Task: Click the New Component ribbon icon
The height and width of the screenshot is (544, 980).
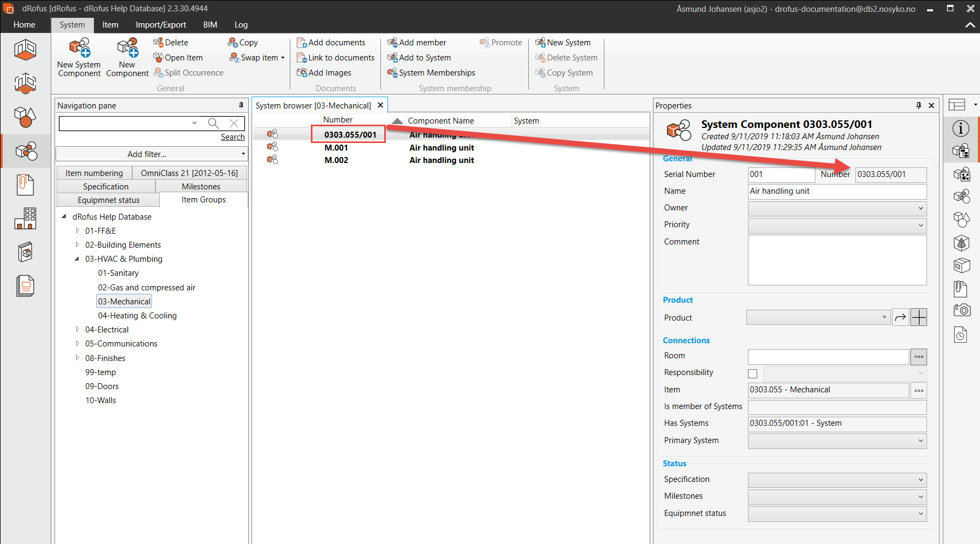Action: click(127, 49)
